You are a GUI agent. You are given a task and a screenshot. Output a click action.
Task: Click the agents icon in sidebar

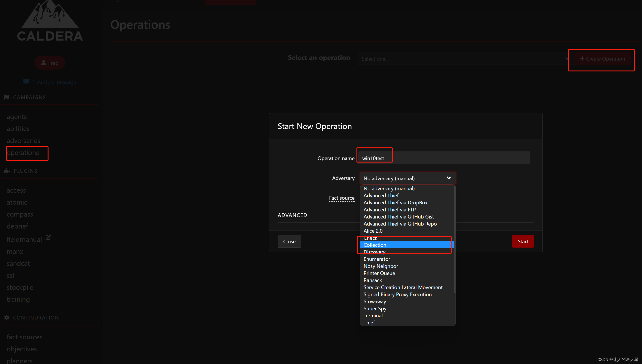tap(16, 116)
